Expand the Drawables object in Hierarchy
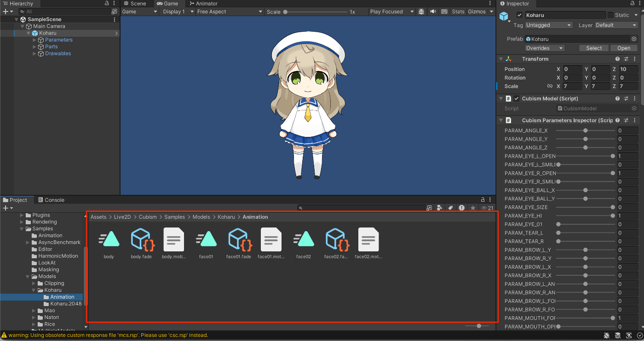This screenshot has height=341, width=644. pos(34,54)
